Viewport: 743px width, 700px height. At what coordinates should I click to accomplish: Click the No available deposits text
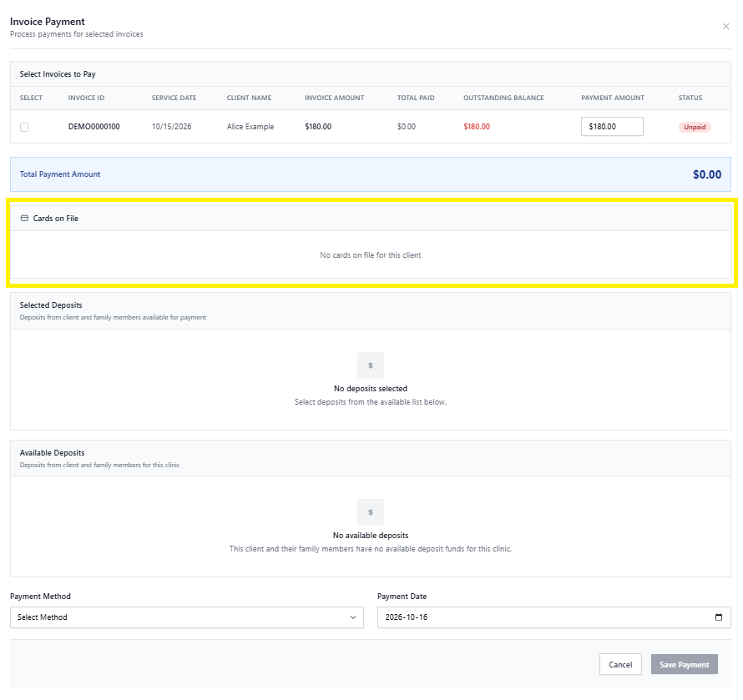pyautogui.click(x=371, y=535)
